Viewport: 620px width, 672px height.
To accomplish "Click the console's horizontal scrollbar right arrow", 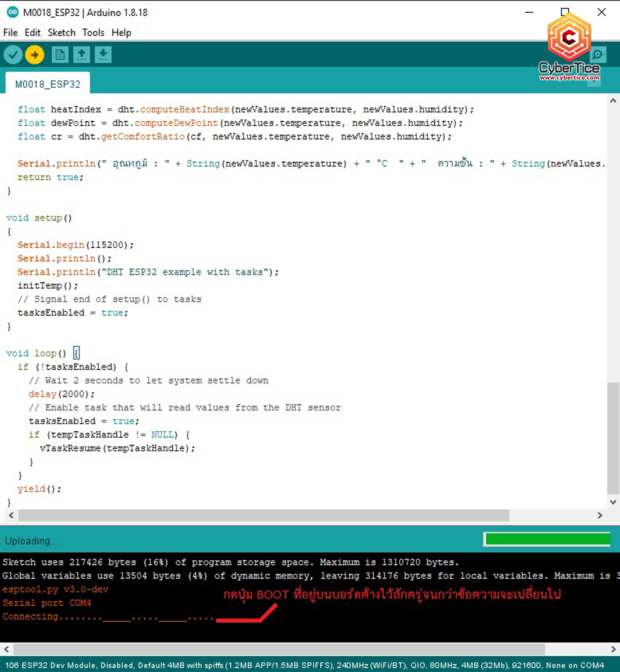I will click(x=613, y=649).
